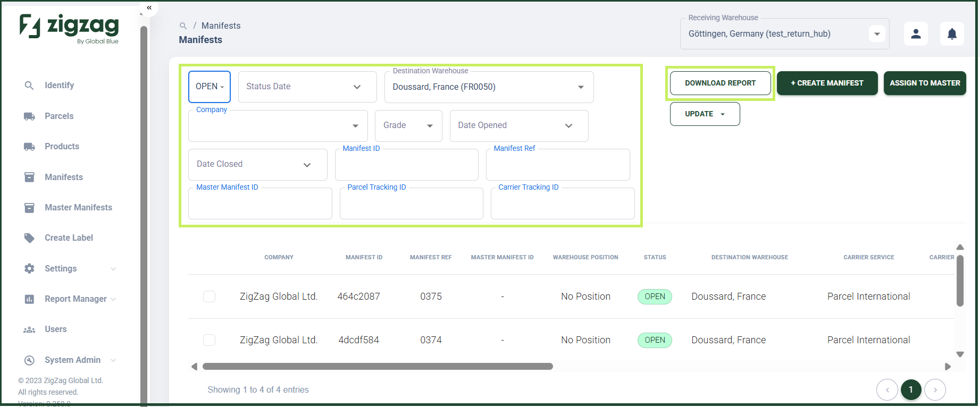Image resolution: width=980 pixels, height=407 pixels.
Task: Click OPEN status badge for 0375
Action: tap(655, 296)
